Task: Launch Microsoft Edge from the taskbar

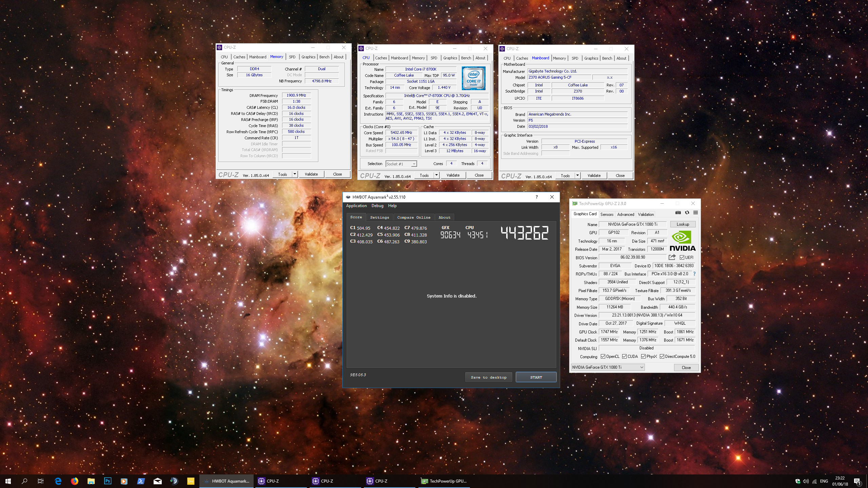Action: point(58,481)
